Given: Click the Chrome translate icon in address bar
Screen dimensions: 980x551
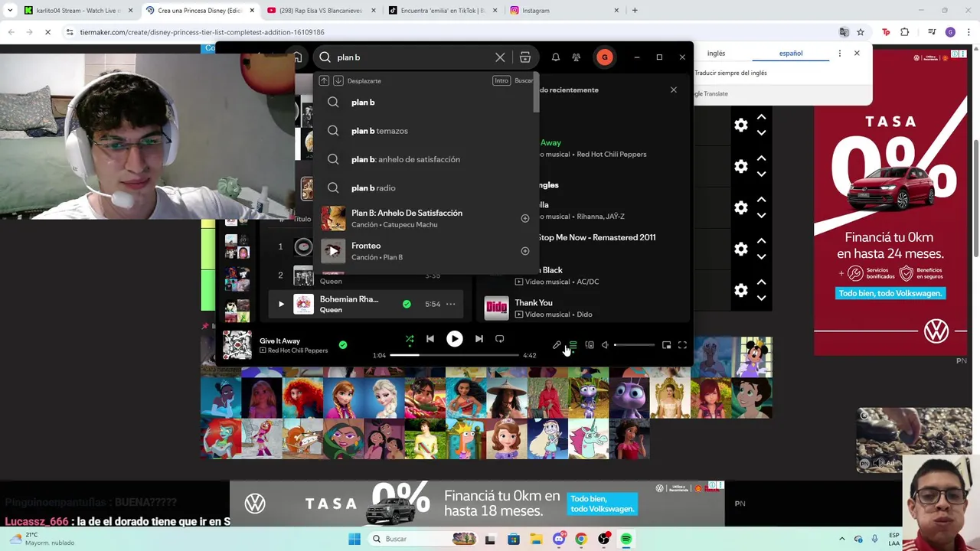Looking at the screenshot, I should [x=844, y=32].
